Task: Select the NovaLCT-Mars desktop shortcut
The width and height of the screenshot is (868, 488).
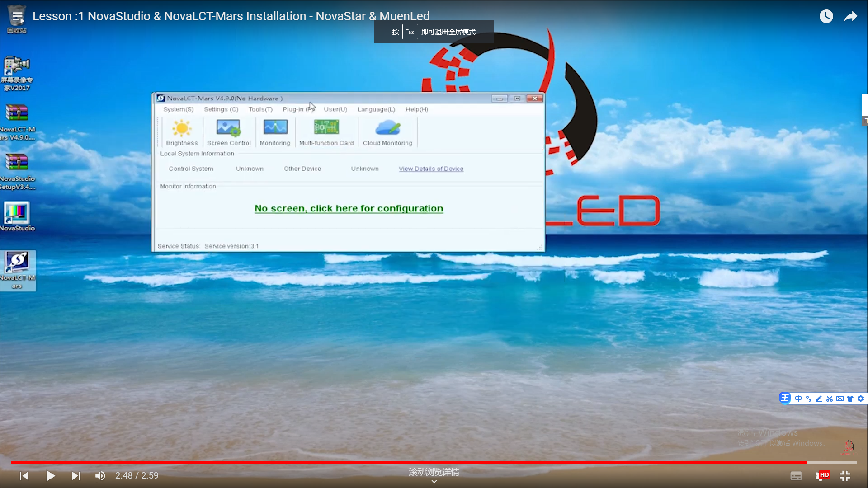Action: (x=18, y=270)
